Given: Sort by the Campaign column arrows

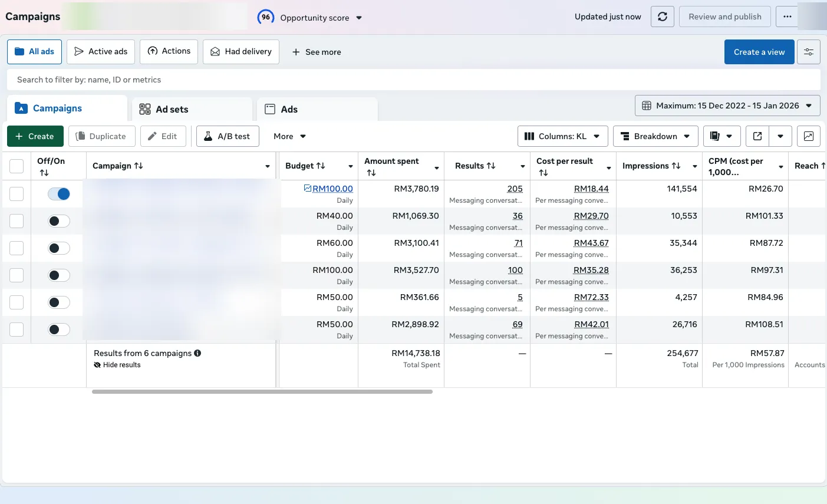Looking at the screenshot, I should (x=139, y=166).
